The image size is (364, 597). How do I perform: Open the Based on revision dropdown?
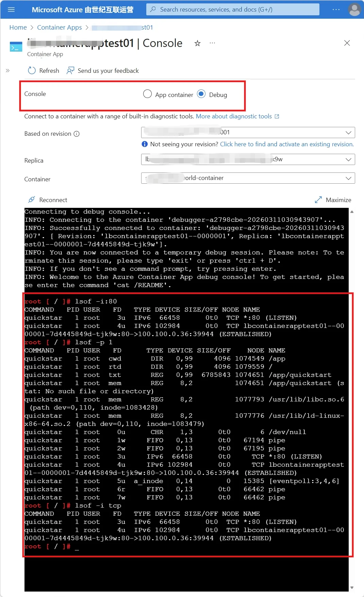coord(248,132)
